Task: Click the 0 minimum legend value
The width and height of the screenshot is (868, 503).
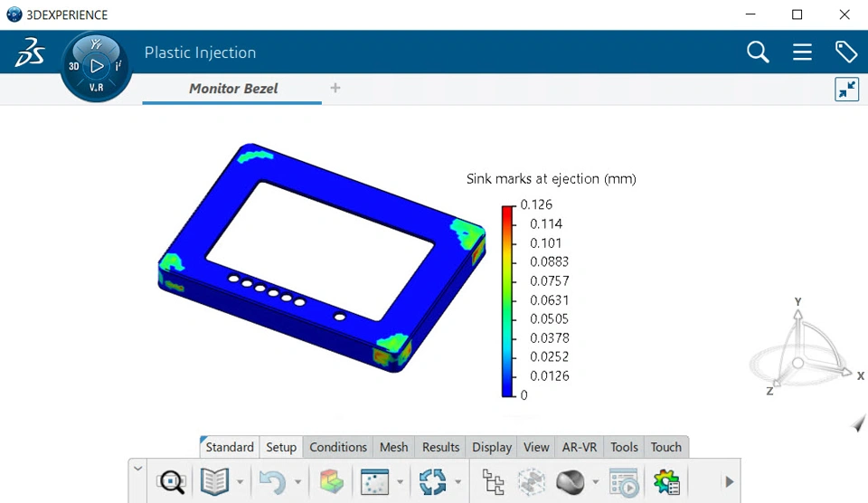Action: 524,395
